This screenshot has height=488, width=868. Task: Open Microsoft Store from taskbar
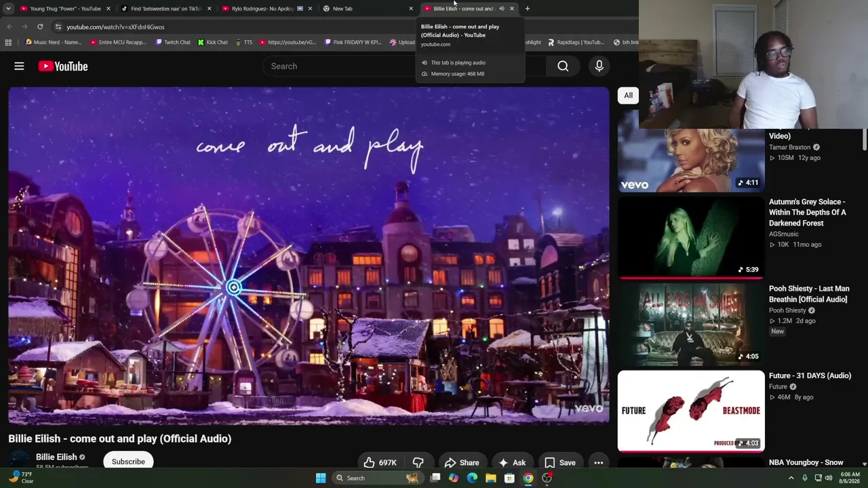click(509, 479)
